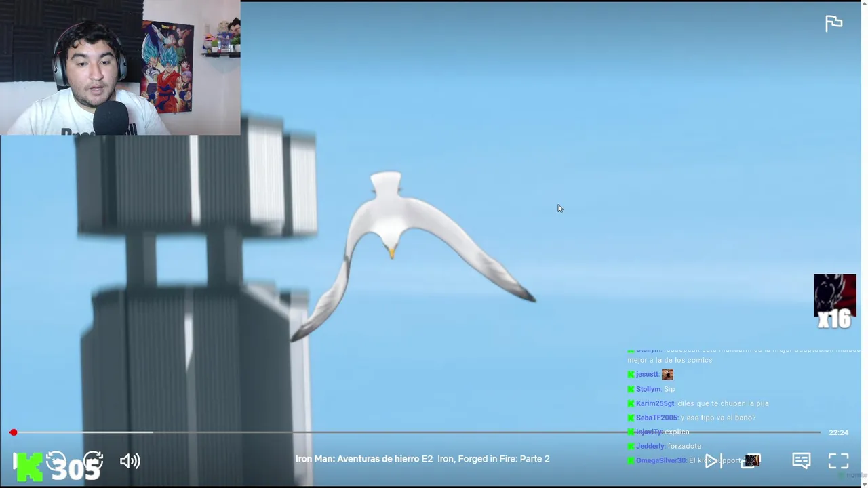
Task: Enter fullscreen mode
Action: pos(839,461)
